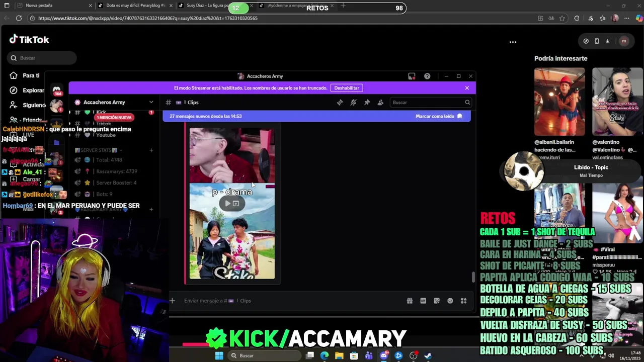Image resolution: width=644 pixels, height=362 pixels.
Task: Open the attachment plus button in Discord
Action: point(172,301)
